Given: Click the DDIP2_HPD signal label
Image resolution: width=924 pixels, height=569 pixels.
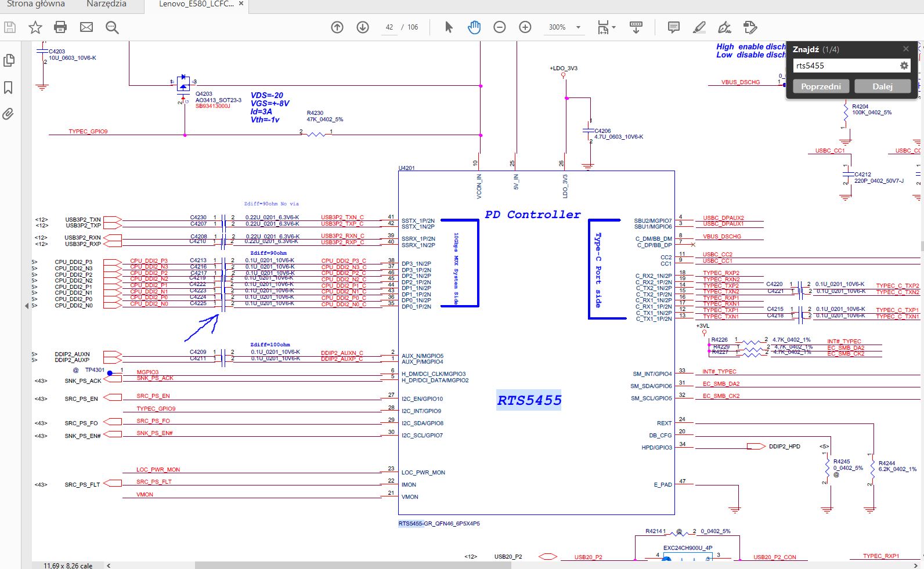Looking at the screenshot, I should (x=785, y=447).
